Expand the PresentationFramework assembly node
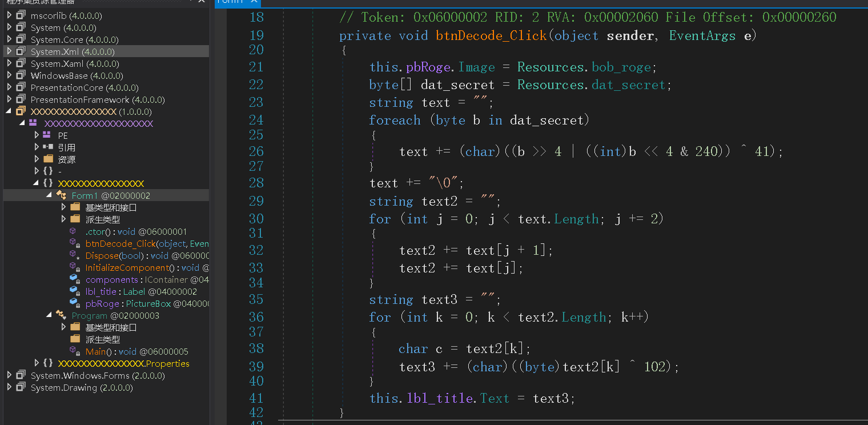The width and height of the screenshot is (868, 425). click(x=9, y=99)
